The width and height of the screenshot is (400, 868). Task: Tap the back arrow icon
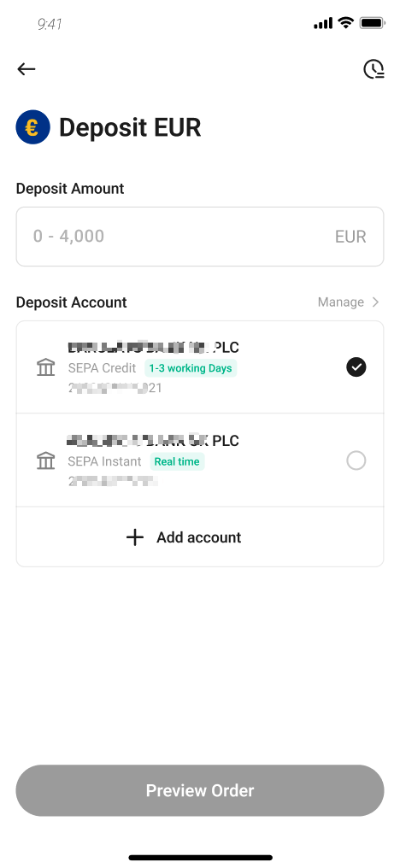click(x=26, y=68)
